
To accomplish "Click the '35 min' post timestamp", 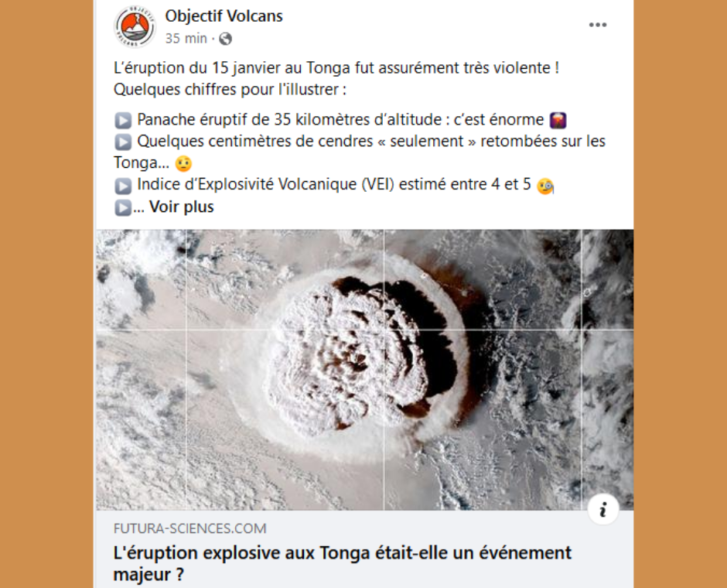I will tap(186, 39).
